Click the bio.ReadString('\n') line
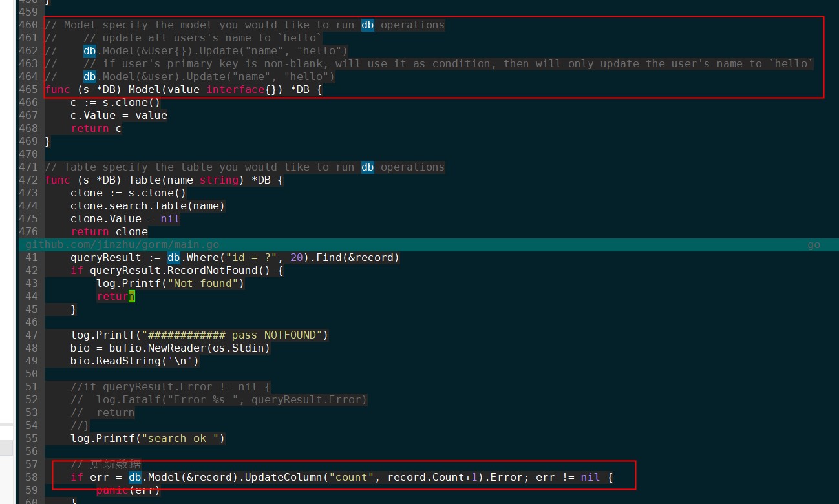This screenshot has width=839, height=504. [135, 361]
